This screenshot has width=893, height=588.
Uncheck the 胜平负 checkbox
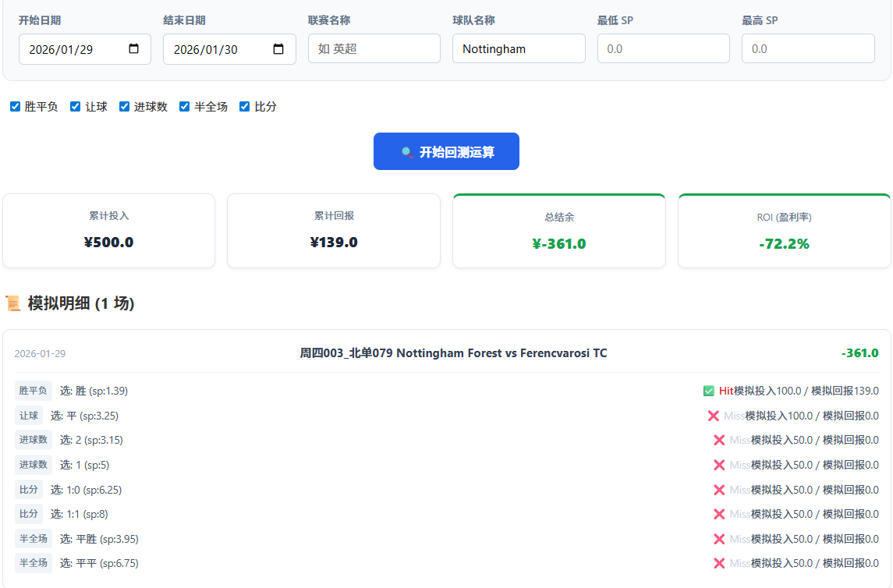tap(15, 107)
